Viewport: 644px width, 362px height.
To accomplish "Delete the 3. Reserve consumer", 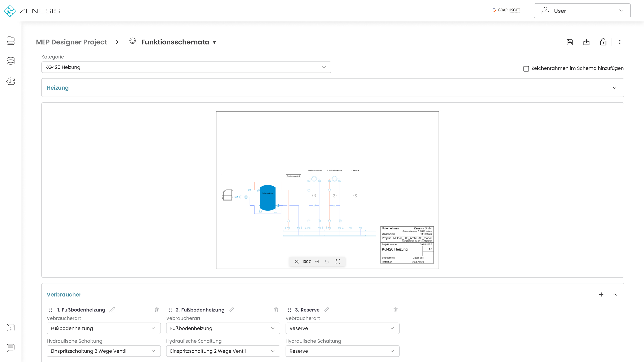I will (x=396, y=310).
